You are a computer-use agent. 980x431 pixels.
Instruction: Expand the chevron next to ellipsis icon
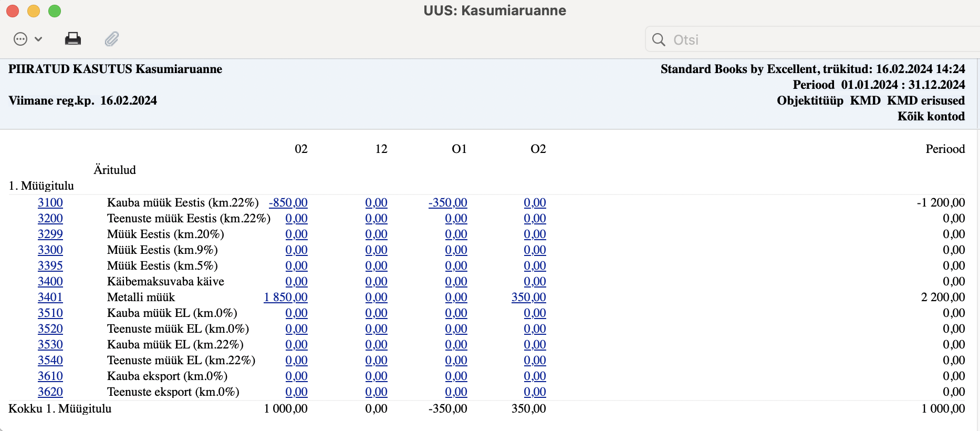[38, 39]
